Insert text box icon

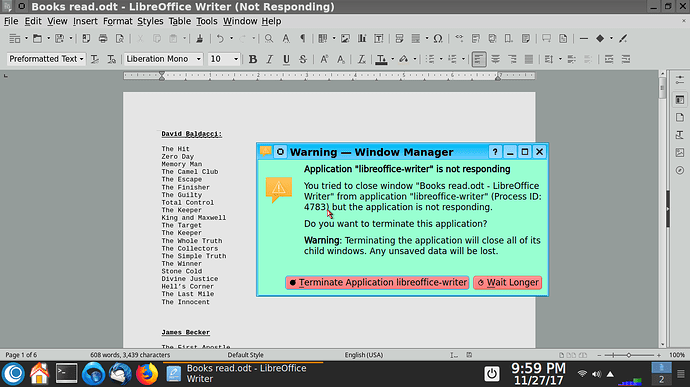(x=378, y=39)
